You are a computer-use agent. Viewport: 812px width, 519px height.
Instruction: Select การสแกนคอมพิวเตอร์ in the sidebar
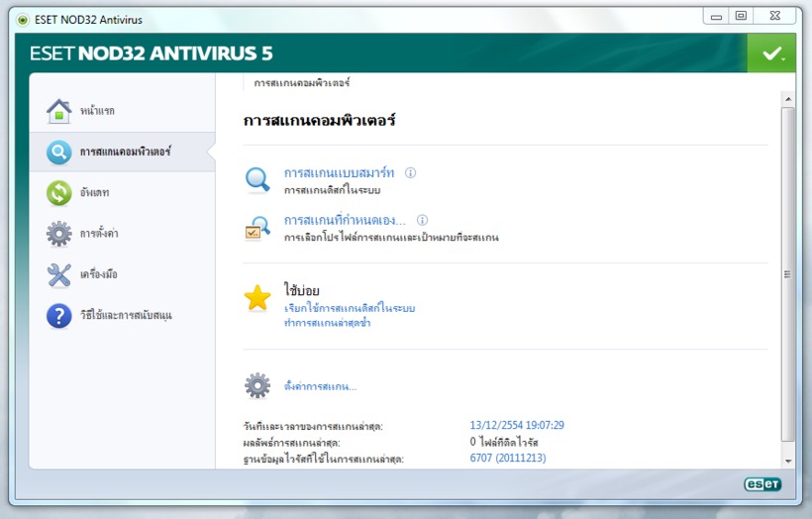point(126,152)
